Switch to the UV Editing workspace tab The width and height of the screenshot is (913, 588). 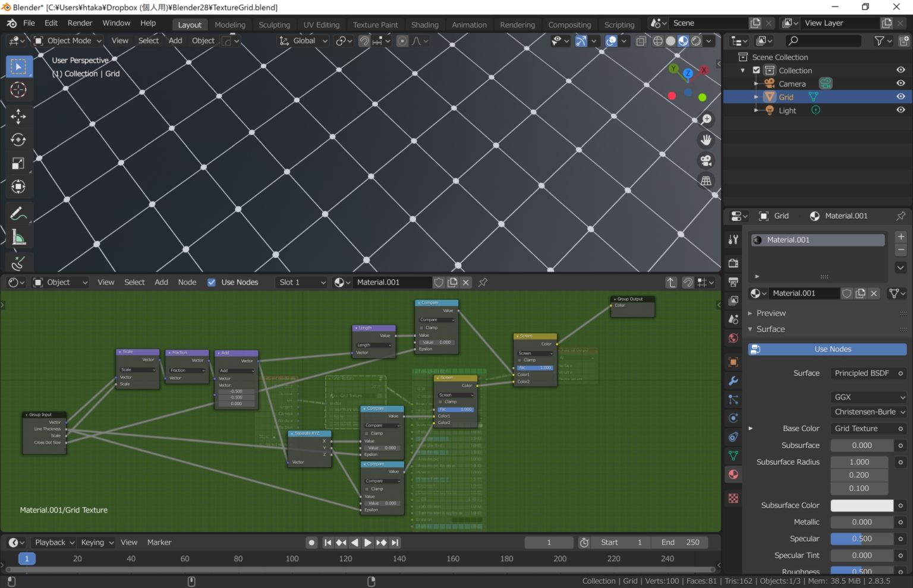point(321,25)
